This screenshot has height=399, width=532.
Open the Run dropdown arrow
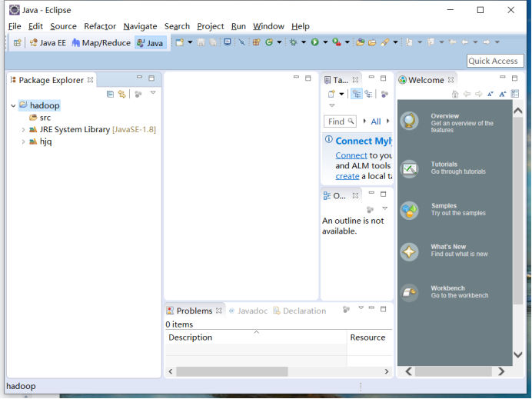[325, 42]
